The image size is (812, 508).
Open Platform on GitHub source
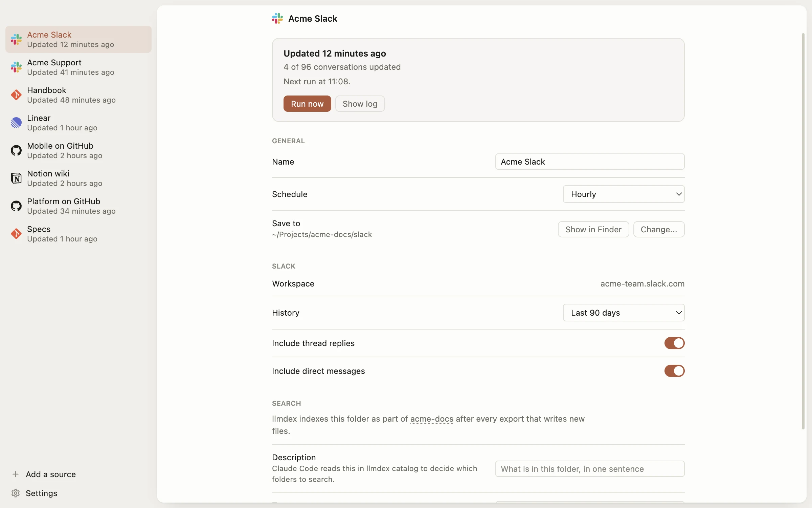point(78,206)
